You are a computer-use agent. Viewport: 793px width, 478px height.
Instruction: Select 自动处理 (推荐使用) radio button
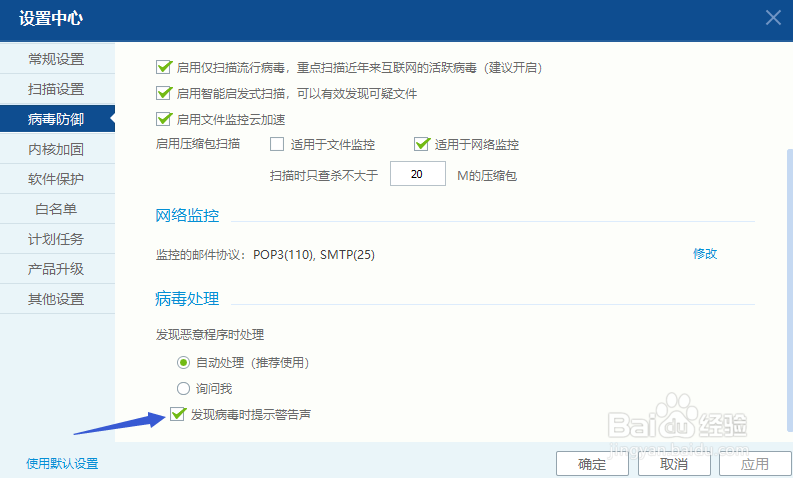point(183,363)
